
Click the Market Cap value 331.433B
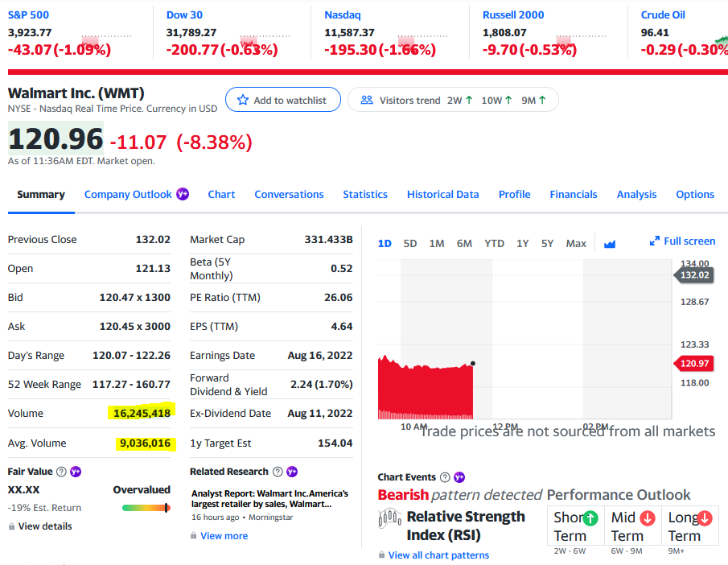(329, 239)
